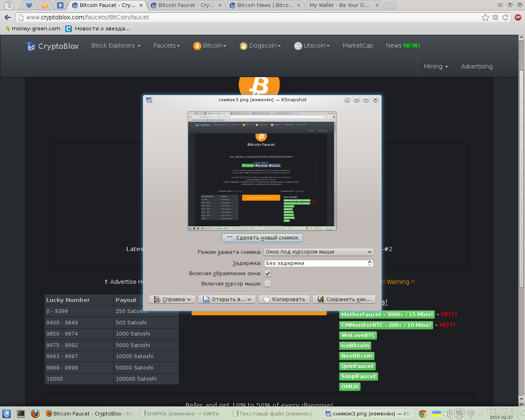The width and height of the screenshot is (525, 420).
Task: Reload the page using refresh icon
Action: [505, 17]
